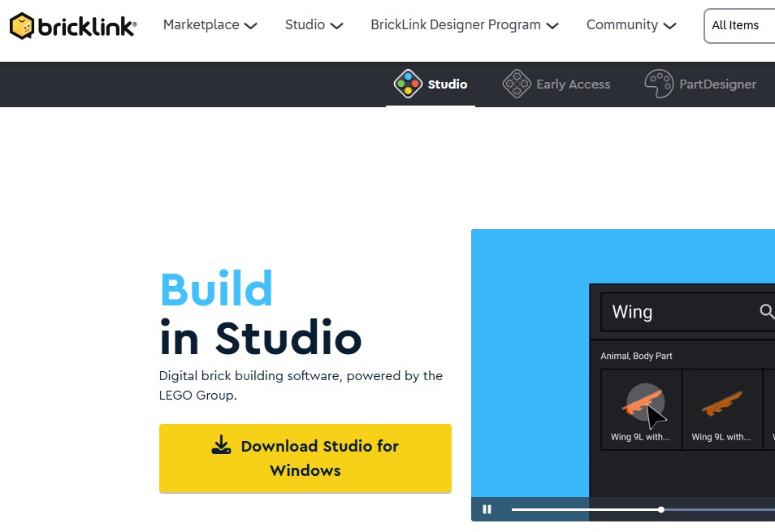Click the 'Animal, Body Part' category label
This screenshot has height=532, width=775.
tap(636, 356)
